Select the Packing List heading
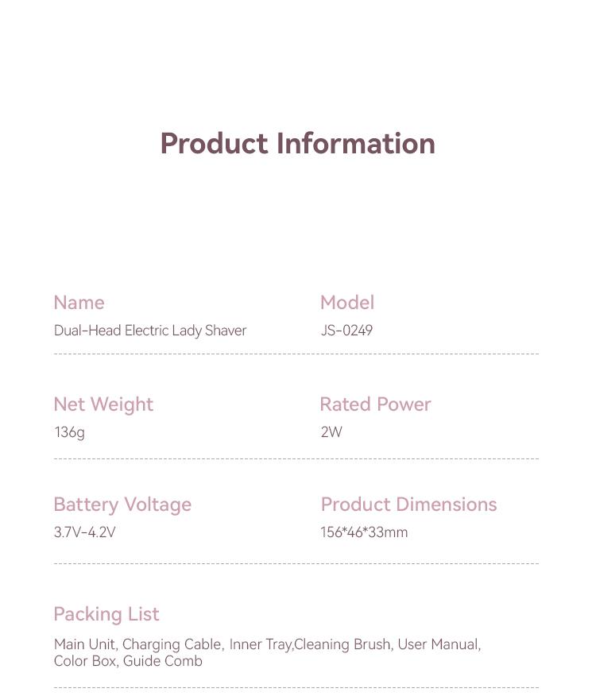 point(106,614)
